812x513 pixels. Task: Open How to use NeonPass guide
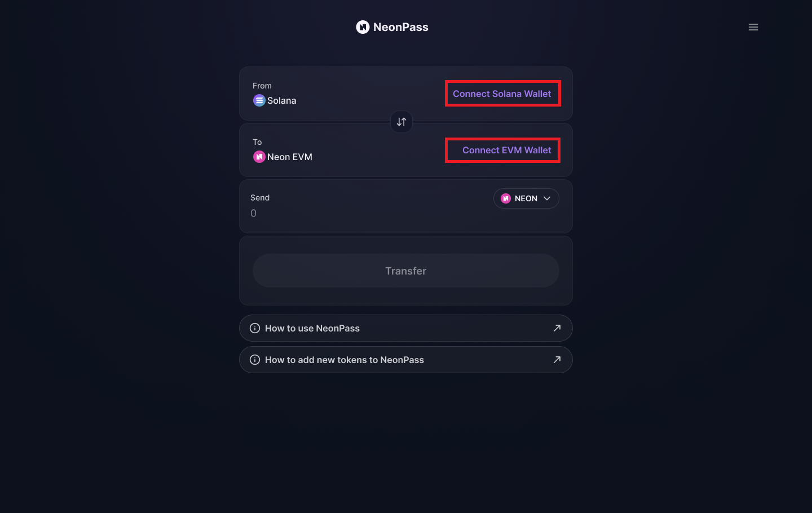click(x=406, y=328)
